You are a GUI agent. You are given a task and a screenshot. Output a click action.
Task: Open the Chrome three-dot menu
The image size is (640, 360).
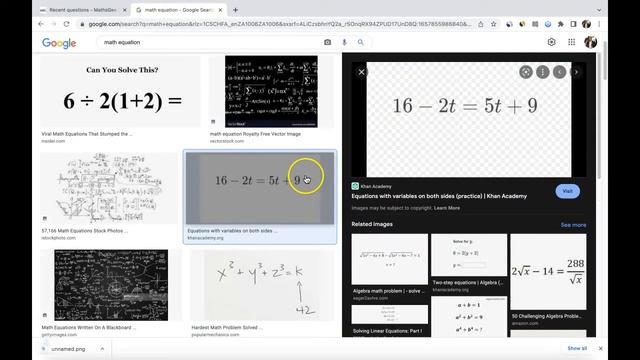pos(599,24)
